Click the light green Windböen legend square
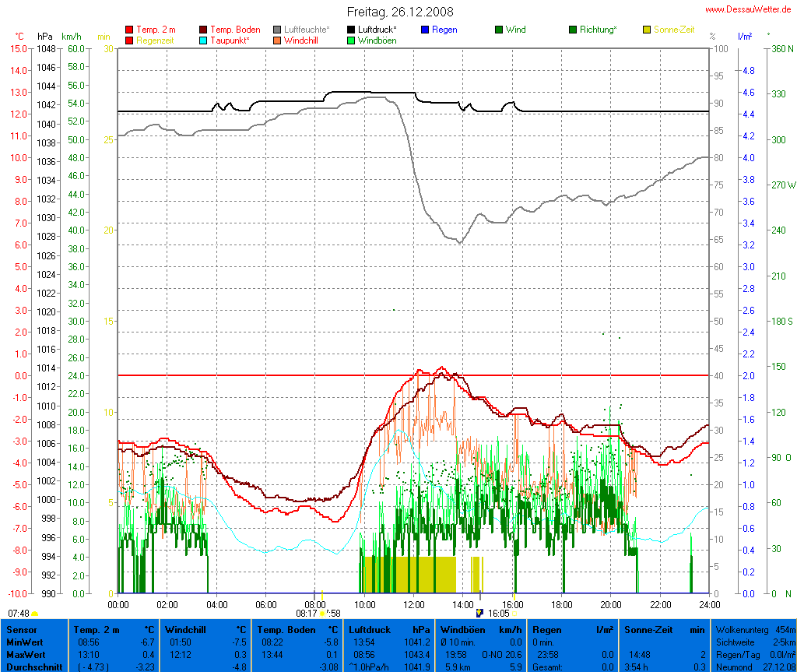Viewport: 797px width, 672px height. click(352, 40)
